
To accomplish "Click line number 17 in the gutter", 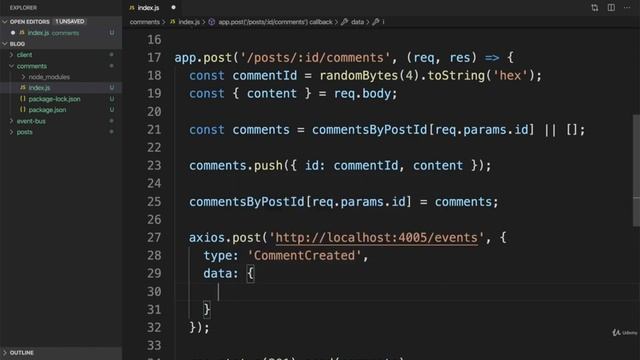I will point(154,58).
